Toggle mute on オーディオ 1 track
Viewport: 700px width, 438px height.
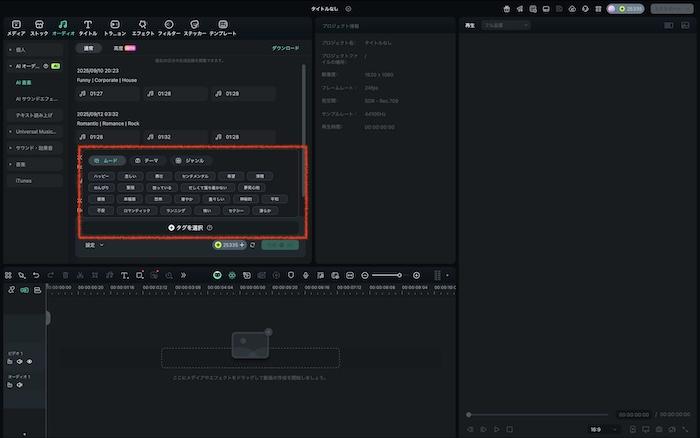click(18, 384)
